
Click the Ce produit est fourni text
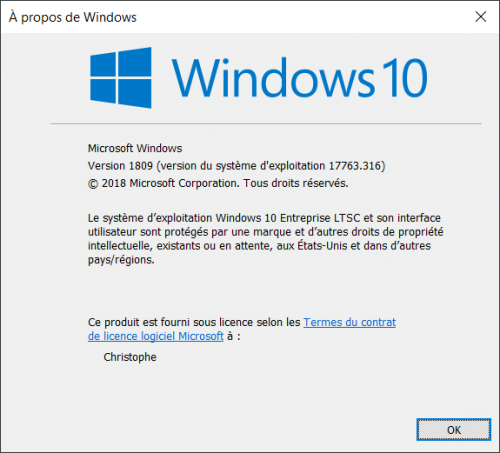[139, 322]
